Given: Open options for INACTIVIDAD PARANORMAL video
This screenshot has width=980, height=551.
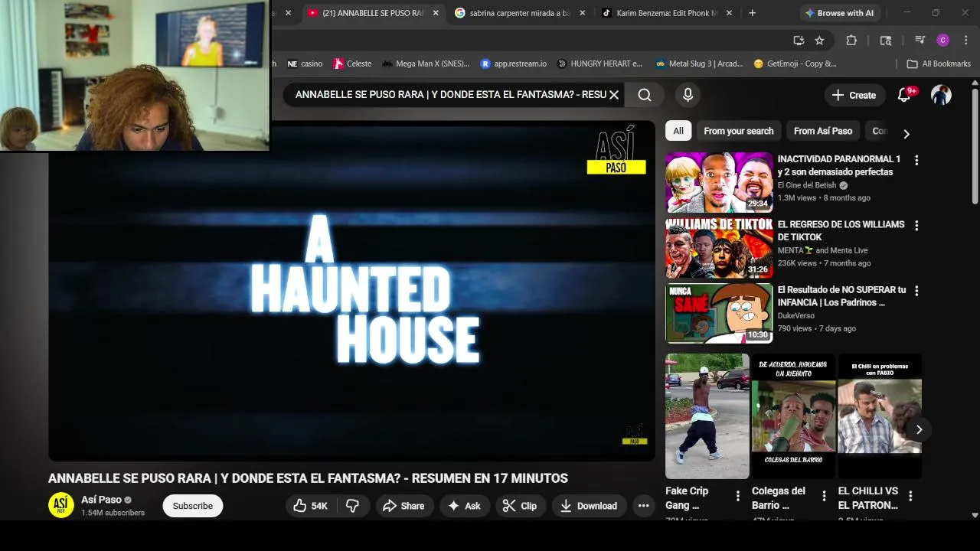Looking at the screenshot, I should (x=916, y=160).
